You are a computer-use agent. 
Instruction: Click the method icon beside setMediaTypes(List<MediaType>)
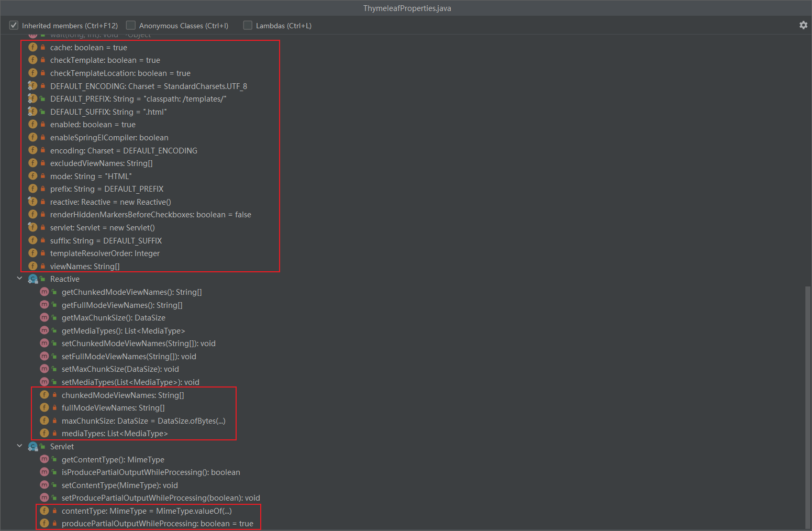coord(45,382)
